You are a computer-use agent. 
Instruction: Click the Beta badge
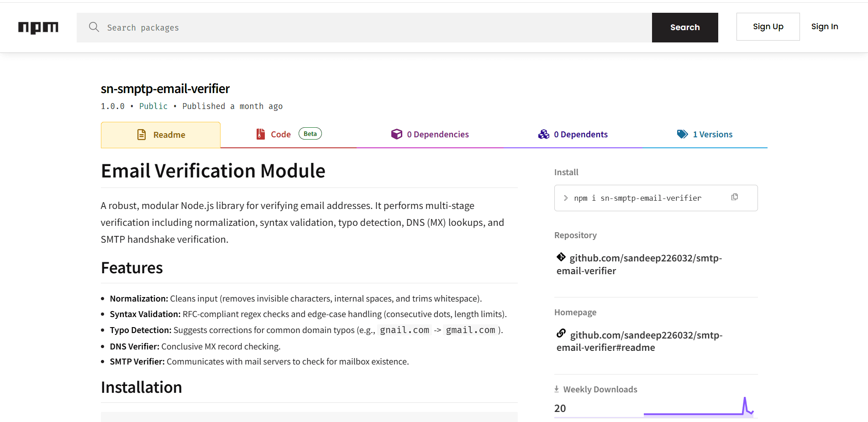(x=310, y=134)
